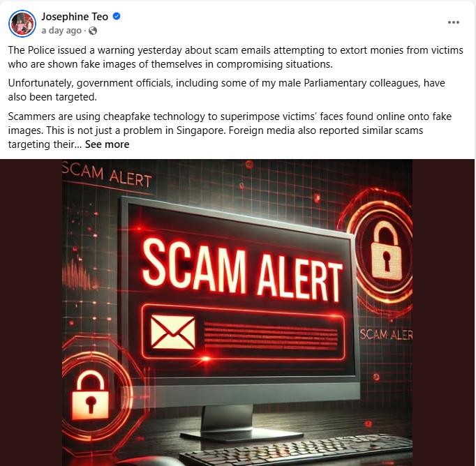Click the red waveform graphic on left
The width and height of the screenshot is (476, 466).
click(80, 275)
